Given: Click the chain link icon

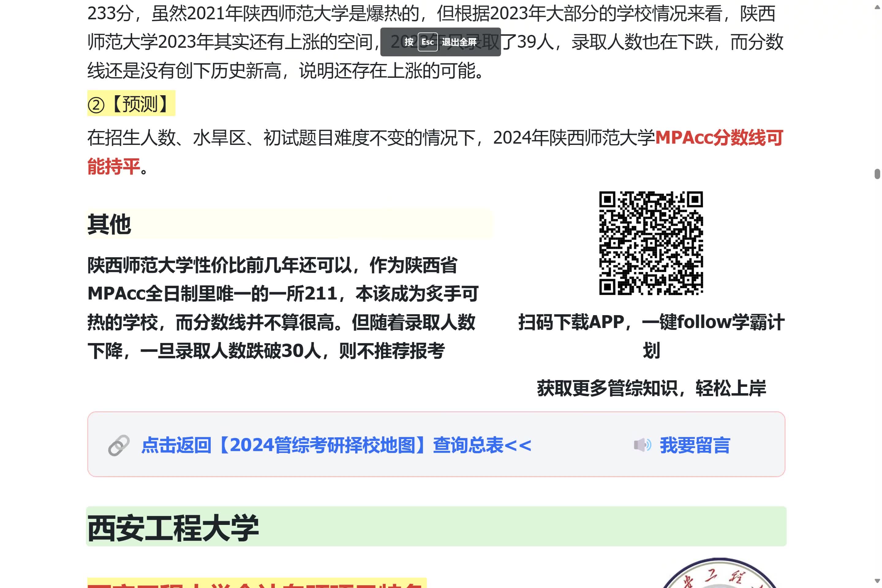Looking at the screenshot, I should coord(119,446).
